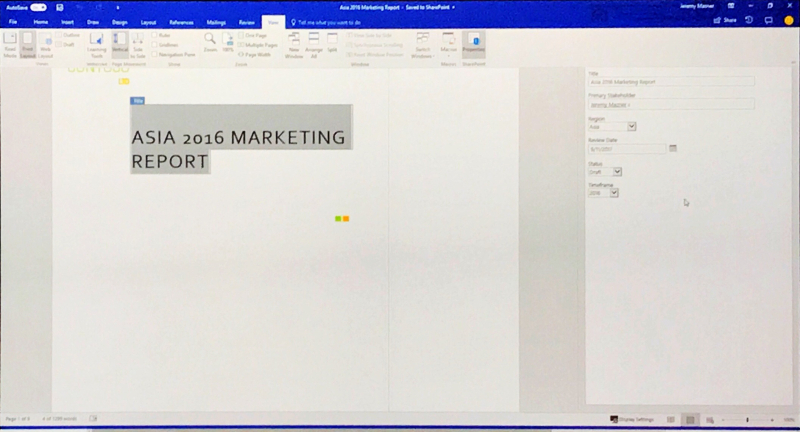800x432 pixels.
Task: Toggle the AutoSave switch
Action: coord(38,7)
